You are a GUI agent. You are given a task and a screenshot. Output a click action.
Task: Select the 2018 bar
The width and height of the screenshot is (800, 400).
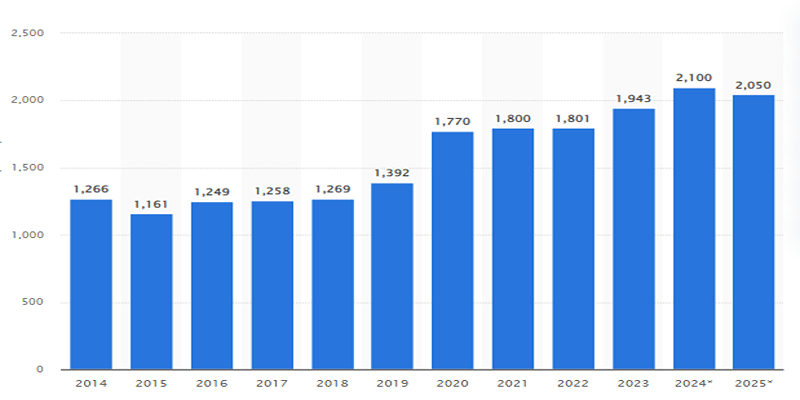click(333, 284)
